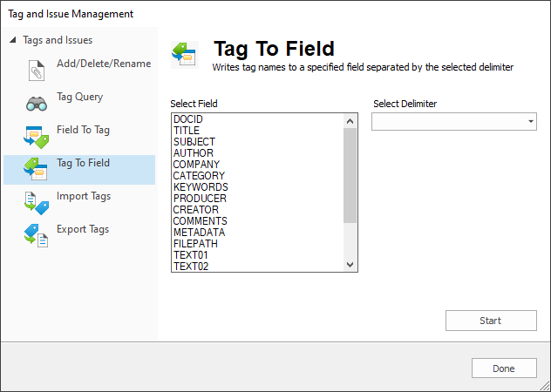Viewport: 551px width, 392px height.
Task: Select DOCID in the field list
Action: (x=188, y=119)
